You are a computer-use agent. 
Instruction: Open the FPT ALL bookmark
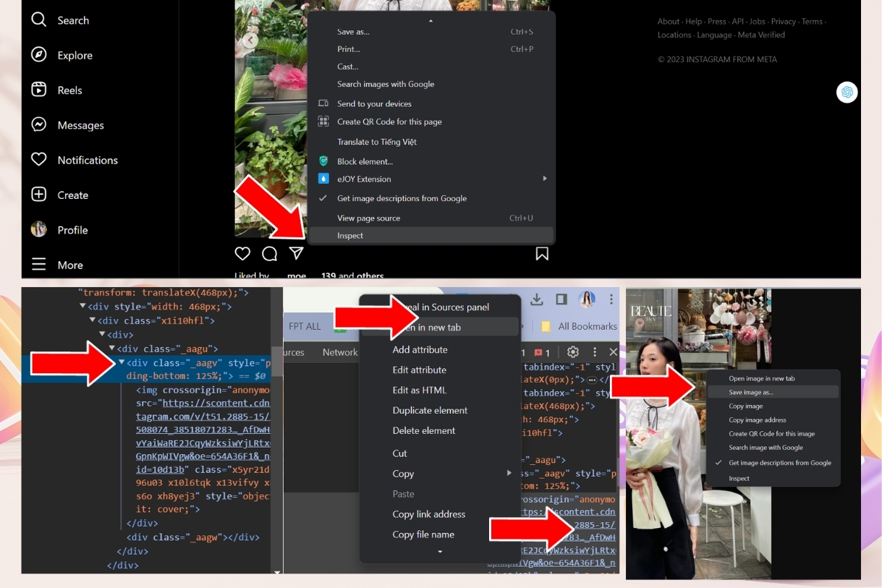[305, 326]
